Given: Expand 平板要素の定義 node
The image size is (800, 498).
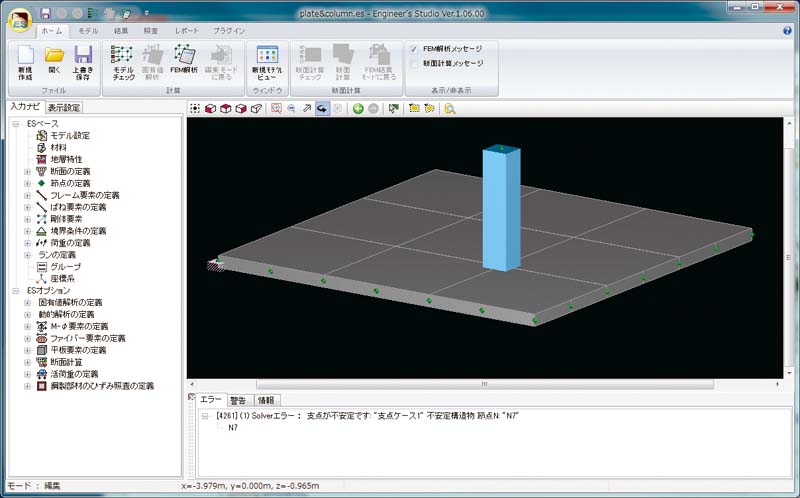Looking at the screenshot, I should point(28,351).
